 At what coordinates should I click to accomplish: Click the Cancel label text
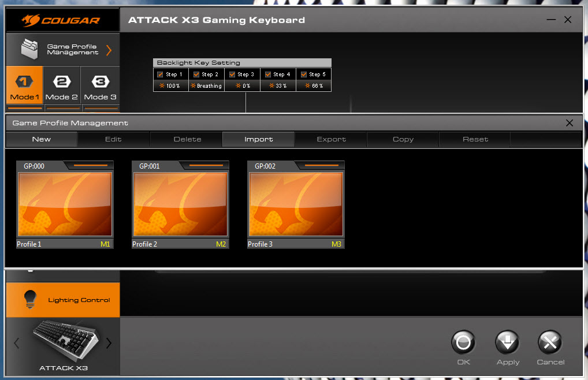click(550, 362)
